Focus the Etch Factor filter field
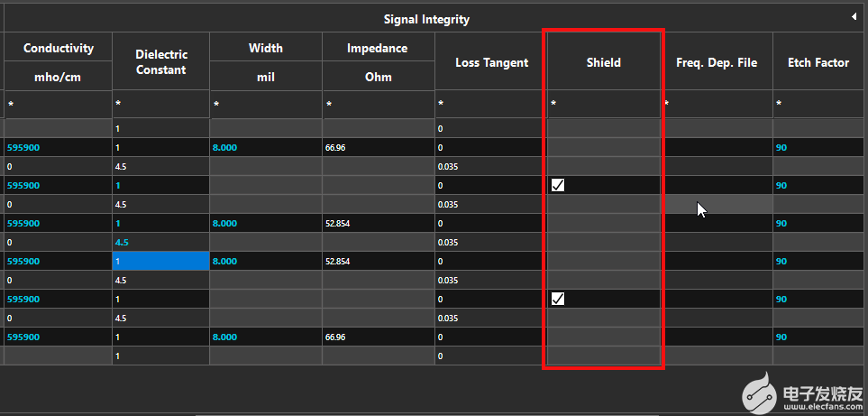868x416 pixels. (x=818, y=104)
